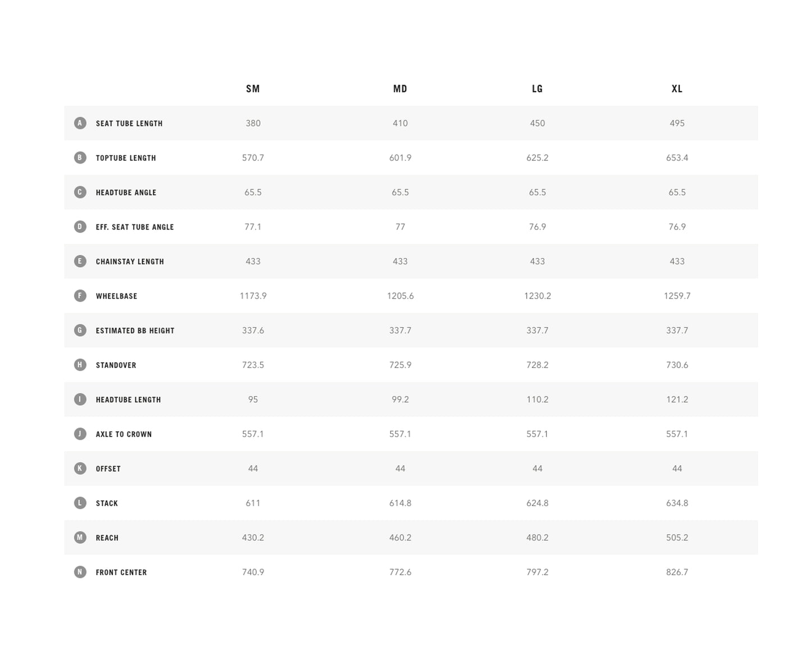Click the SM reach value 430.2
The height and width of the screenshot is (650, 812).
coord(253,538)
